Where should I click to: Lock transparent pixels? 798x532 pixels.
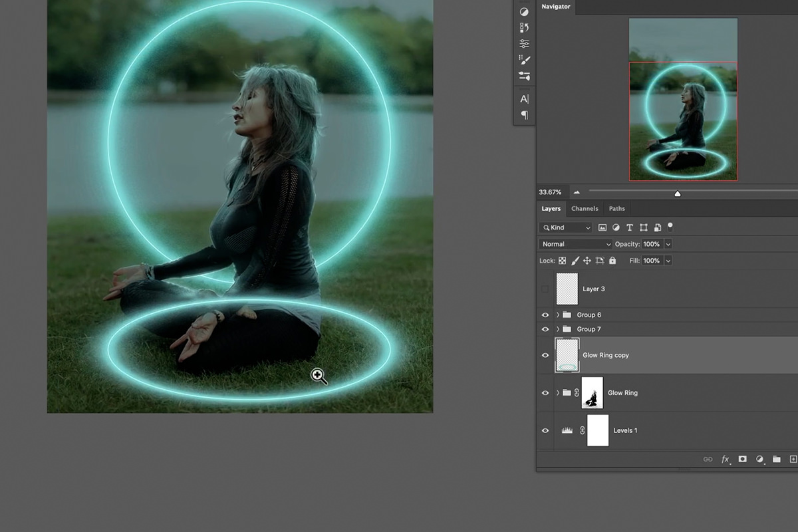click(x=562, y=261)
